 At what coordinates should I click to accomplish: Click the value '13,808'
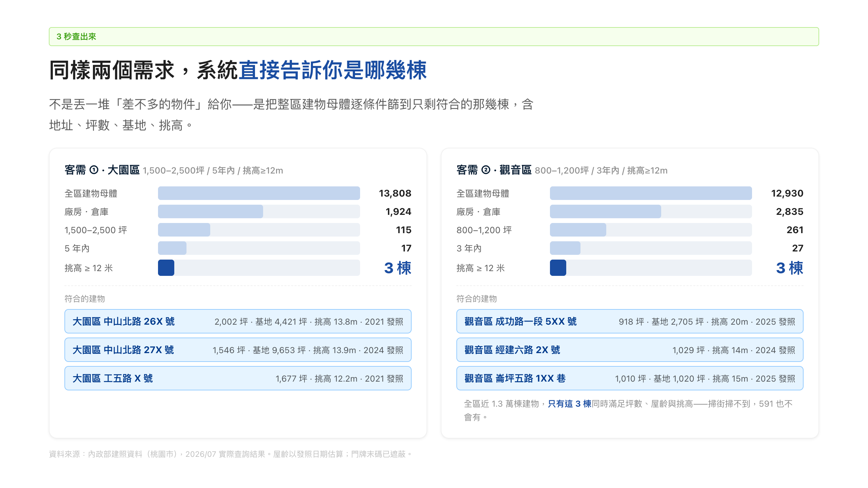(395, 193)
